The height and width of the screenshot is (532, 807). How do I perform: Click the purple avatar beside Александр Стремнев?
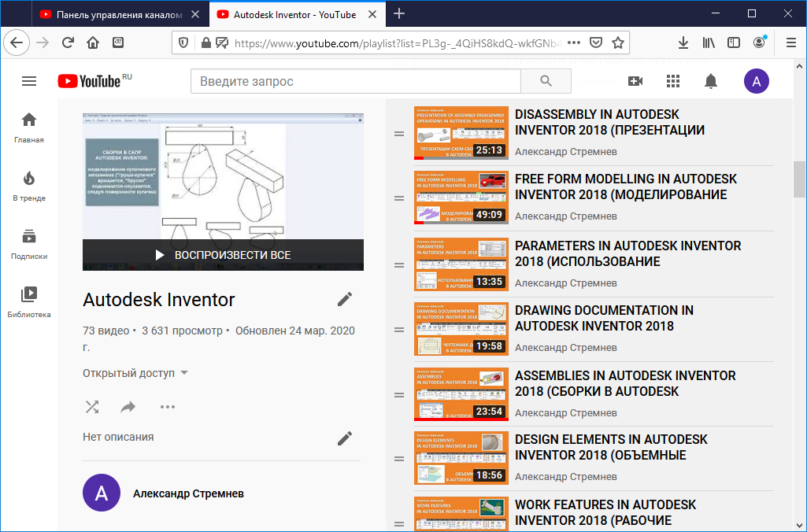pos(102,493)
